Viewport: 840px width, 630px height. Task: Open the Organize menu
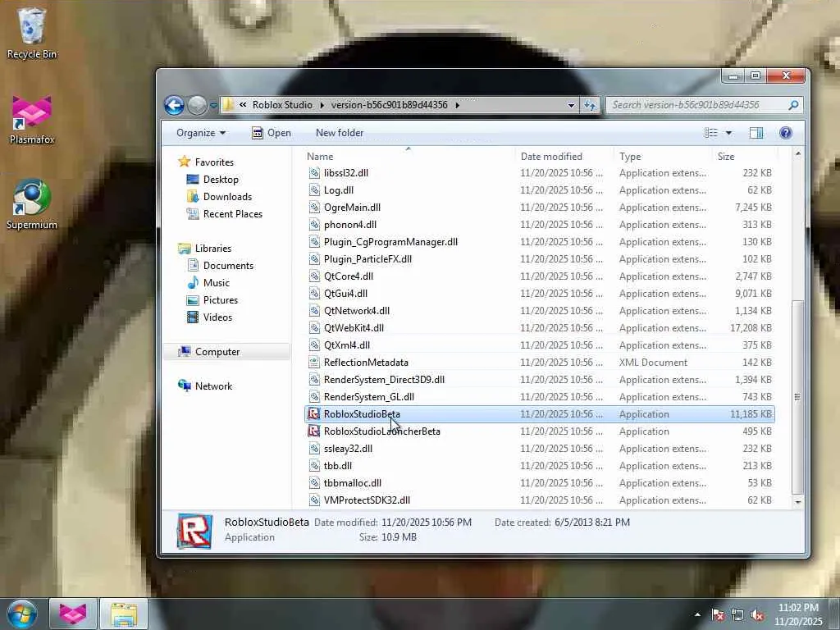(201, 133)
